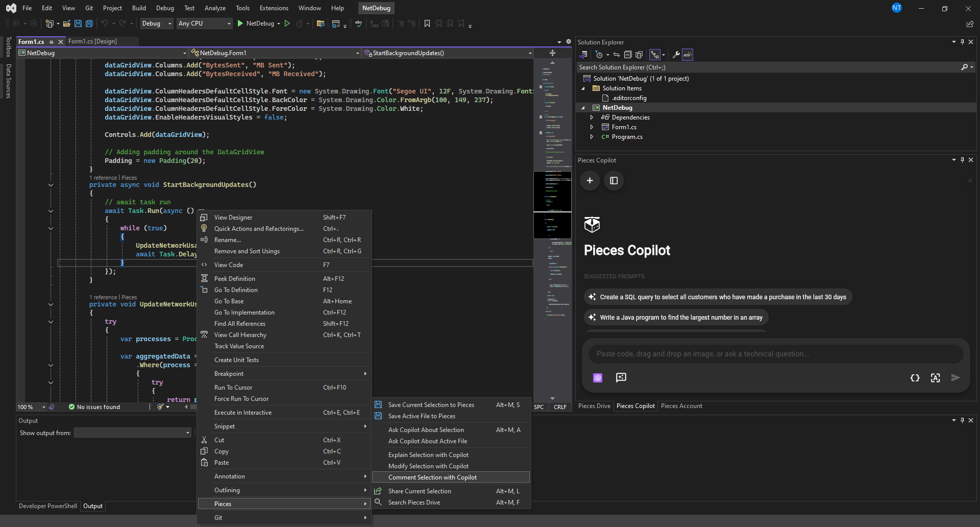
Task: Toggle nested view button in Solution Explorer
Action: pos(655,55)
